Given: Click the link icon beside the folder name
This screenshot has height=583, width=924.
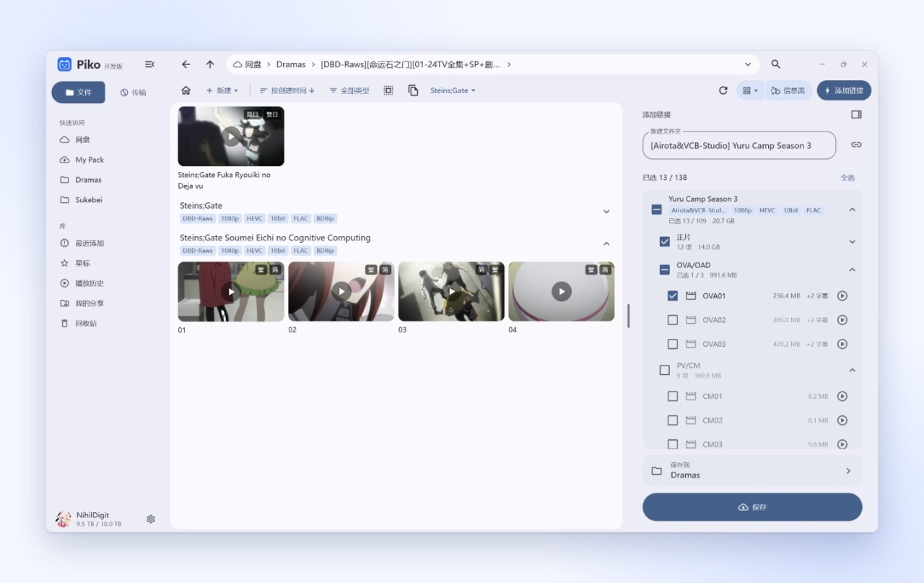Looking at the screenshot, I should [x=856, y=144].
